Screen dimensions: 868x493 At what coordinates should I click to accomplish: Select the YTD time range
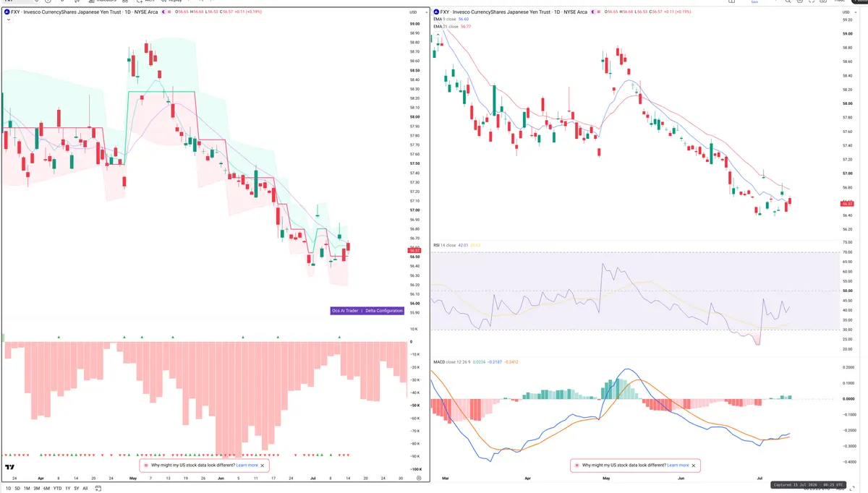(x=57, y=489)
